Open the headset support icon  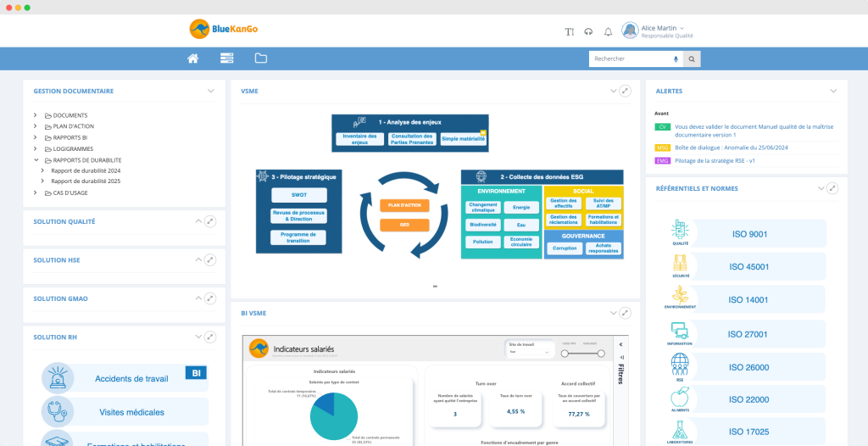click(589, 31)
